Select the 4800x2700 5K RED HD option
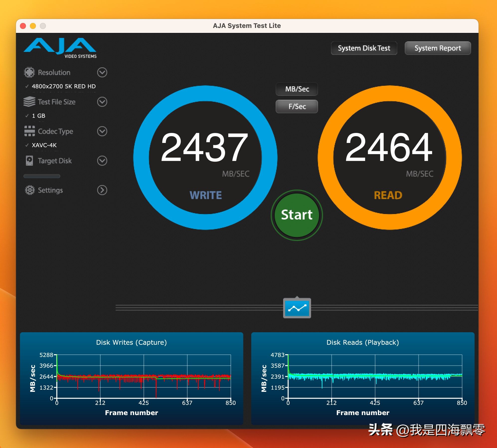This screenshot has width=497, height=448. [64, 86]
